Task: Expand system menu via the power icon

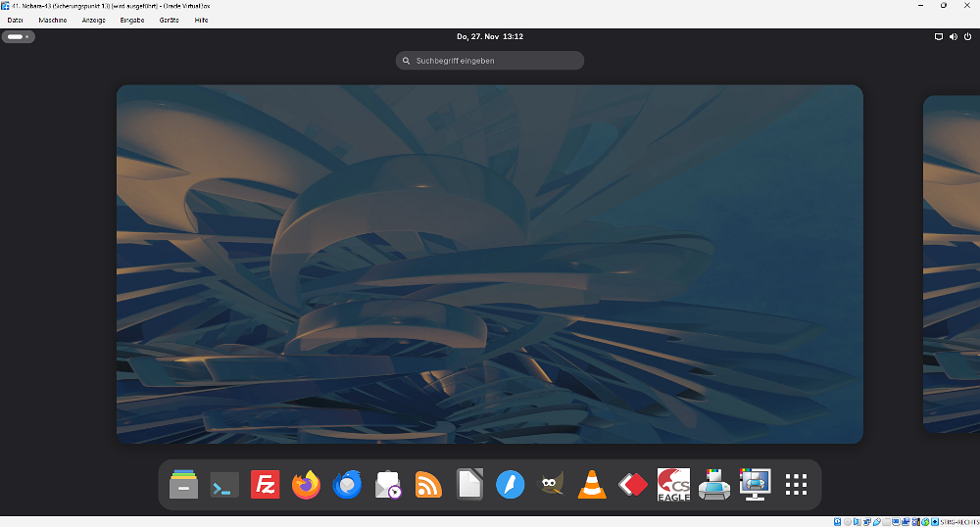Action: click(x=967, y=36)
